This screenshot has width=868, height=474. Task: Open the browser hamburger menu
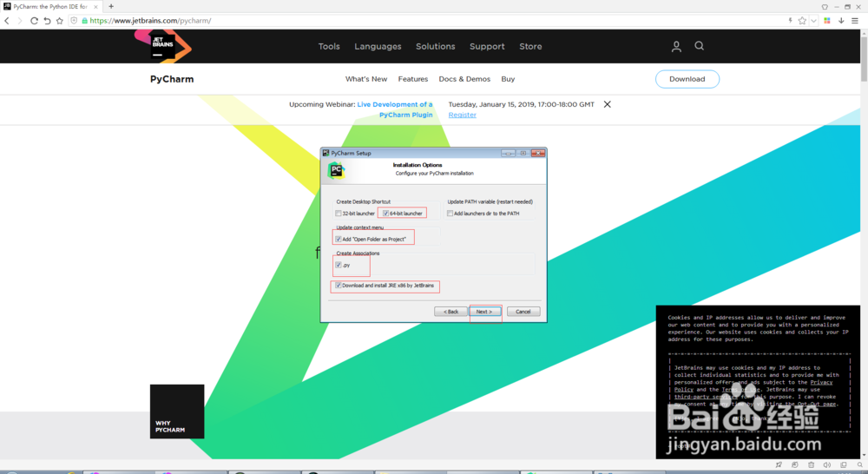[855, 21]
